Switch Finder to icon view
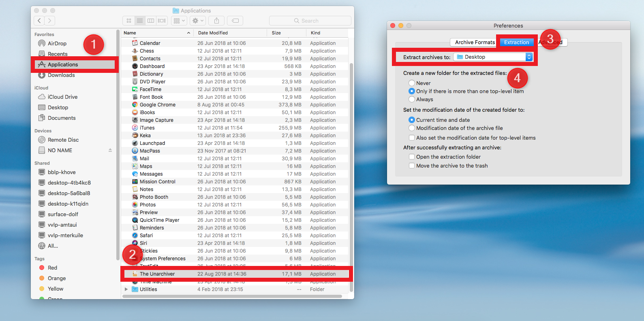This screenshot has height=321, width=644. [129, 21]
